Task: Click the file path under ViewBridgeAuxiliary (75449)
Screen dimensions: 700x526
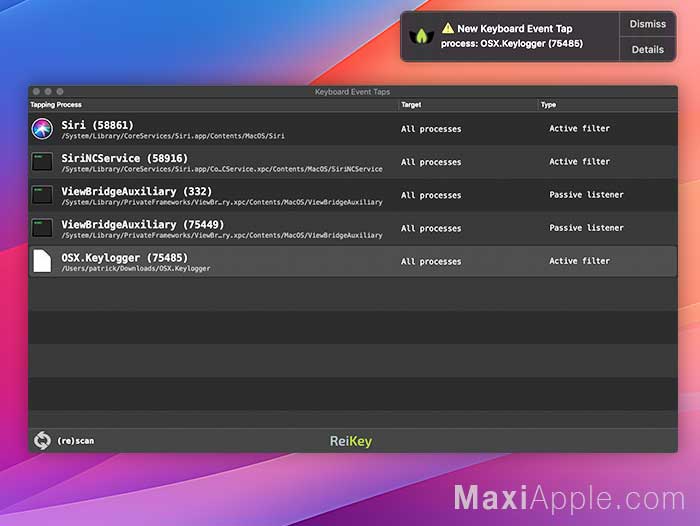Action: (222, 235)
